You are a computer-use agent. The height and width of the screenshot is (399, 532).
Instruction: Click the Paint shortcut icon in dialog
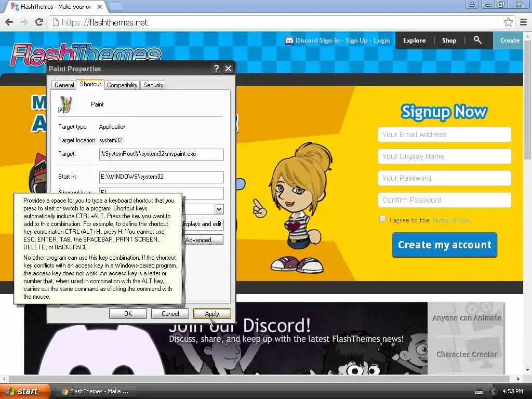click(65, 104)
